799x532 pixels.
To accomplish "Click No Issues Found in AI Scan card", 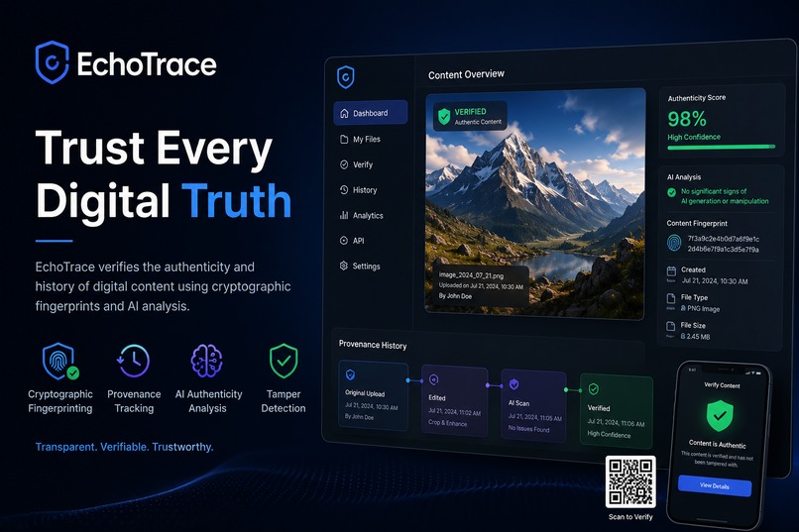I will pos(528,429).
